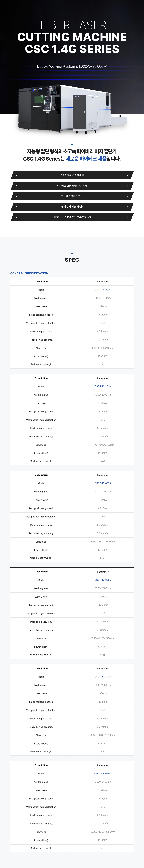Screen dimensions: 144x868
Task: Click the blue diamond above SPEC heading
Action: pyautogui.click(x=72, y=253)
